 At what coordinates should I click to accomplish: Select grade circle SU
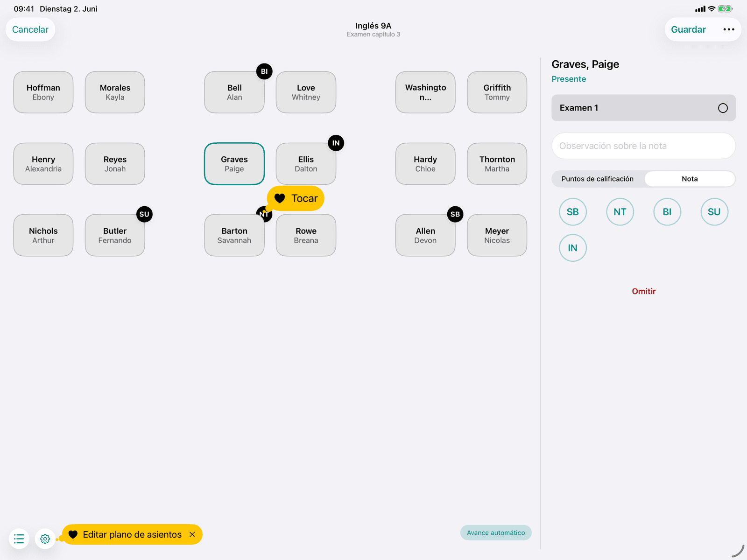(714, 212)
